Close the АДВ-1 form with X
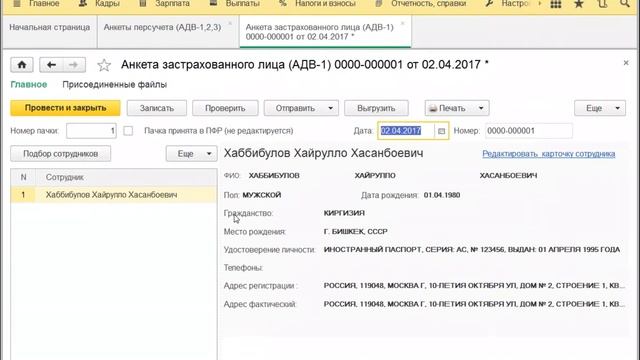The height and width of the screenshot is (360, 640). coord(626,63)
